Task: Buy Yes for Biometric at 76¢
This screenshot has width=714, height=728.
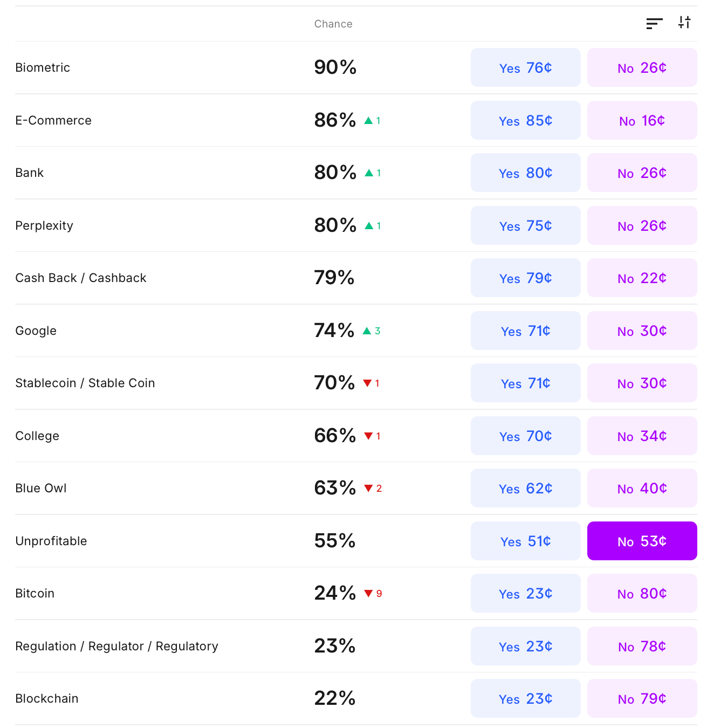Action: tap(525, 68)
